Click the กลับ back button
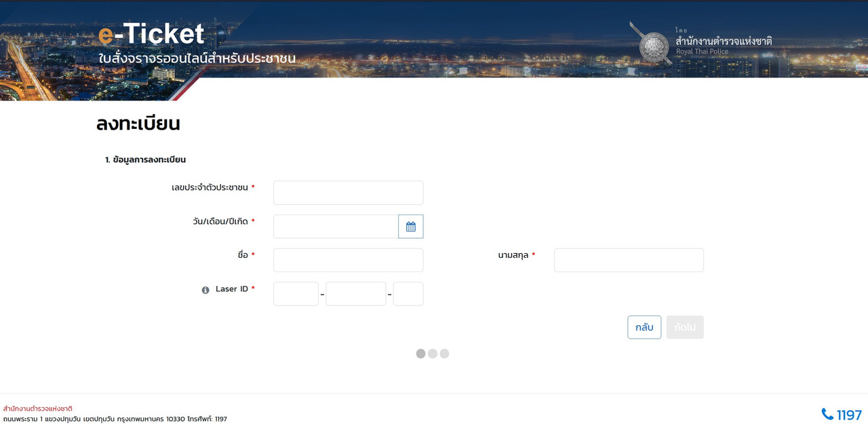 coord(644,327)
